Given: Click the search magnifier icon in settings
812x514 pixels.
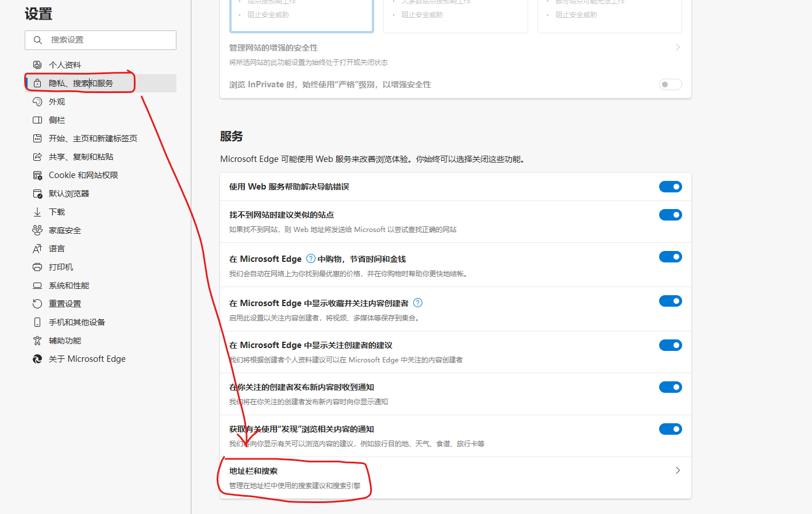Looking at the screenshot, I should click(38, 40).
